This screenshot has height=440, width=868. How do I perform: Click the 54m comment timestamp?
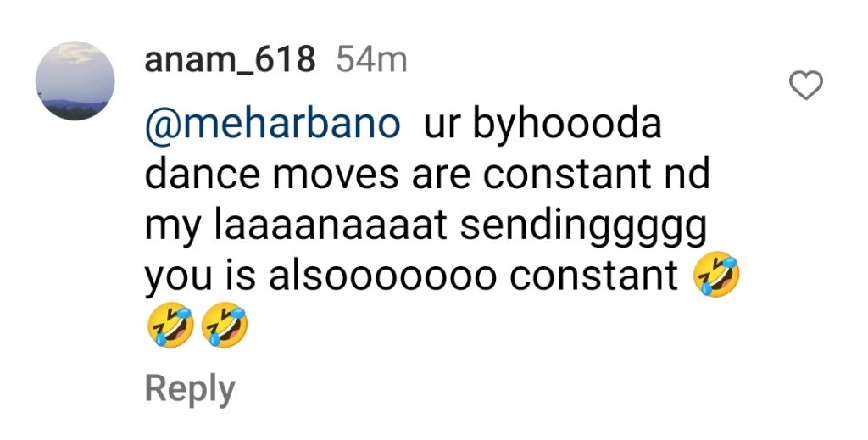[x=371, y=60]
